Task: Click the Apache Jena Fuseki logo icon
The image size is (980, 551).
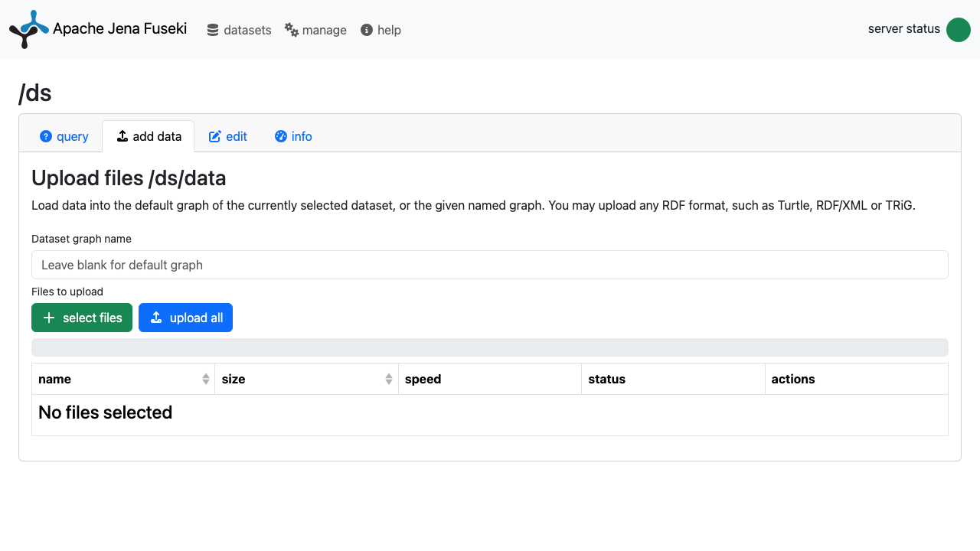Action: 29,29
